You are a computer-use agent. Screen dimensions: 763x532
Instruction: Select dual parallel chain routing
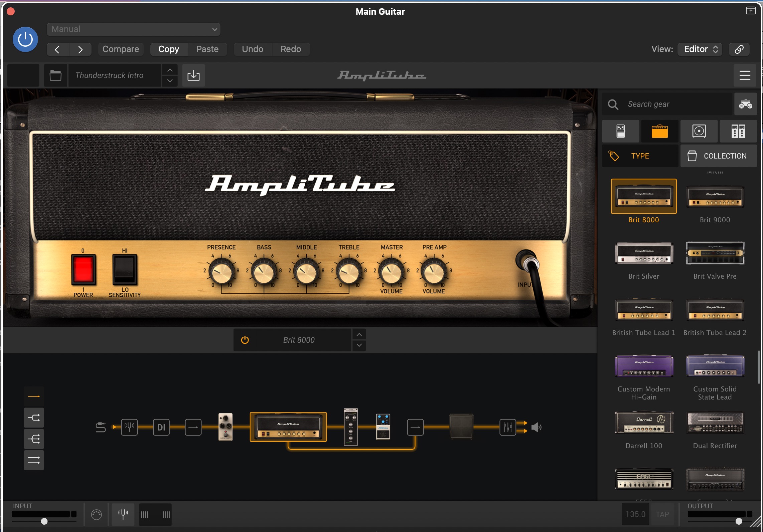pos(34,460)
